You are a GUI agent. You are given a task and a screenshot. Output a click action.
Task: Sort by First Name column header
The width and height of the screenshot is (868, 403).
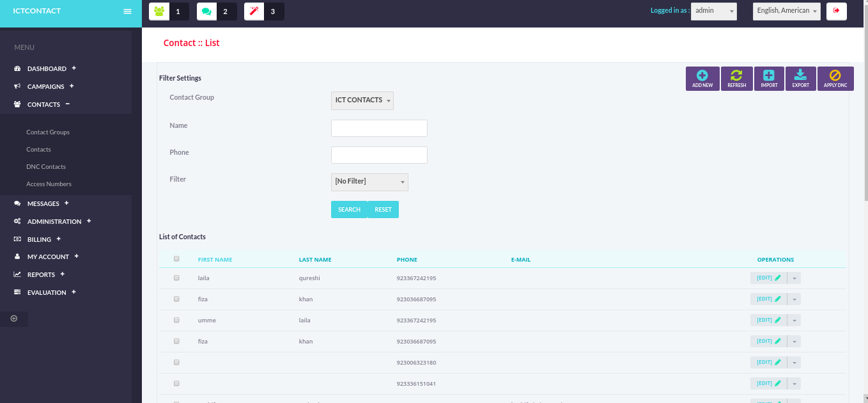pos(215,260)
